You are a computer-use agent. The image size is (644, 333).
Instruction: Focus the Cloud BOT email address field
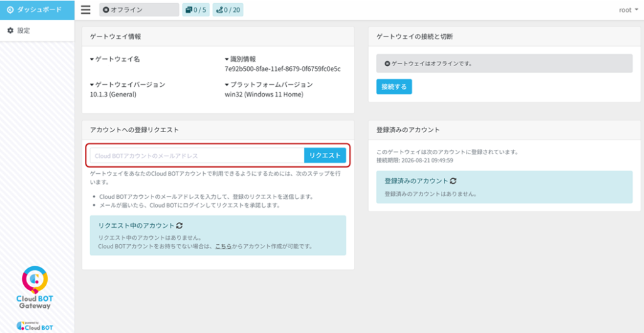tap(197, 155)
